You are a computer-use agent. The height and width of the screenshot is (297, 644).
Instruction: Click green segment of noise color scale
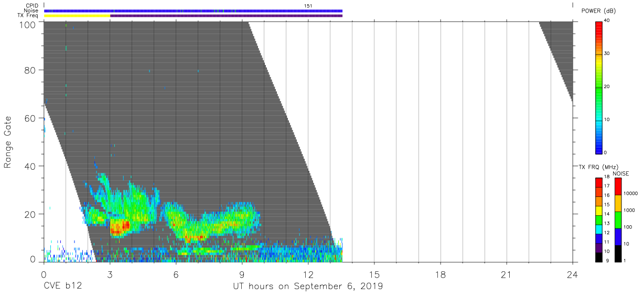tap(618, 220)
